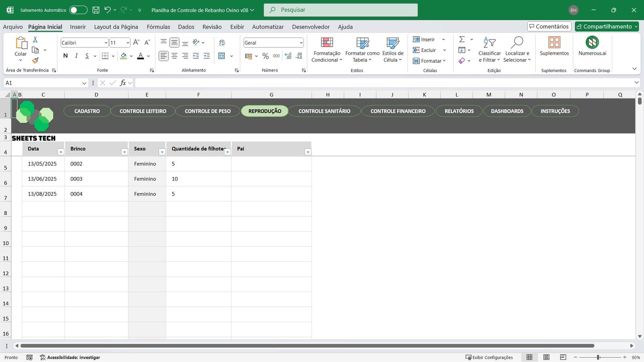Toggle bold N formatting
This screenshot has width=644, height=362.
66,56
